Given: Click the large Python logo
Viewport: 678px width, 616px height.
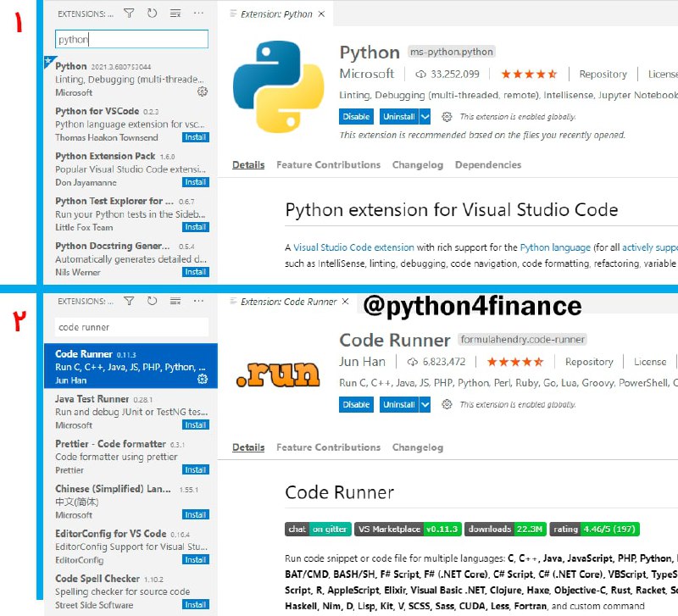Looking at the screenshot, I should (x=279, y=86).
